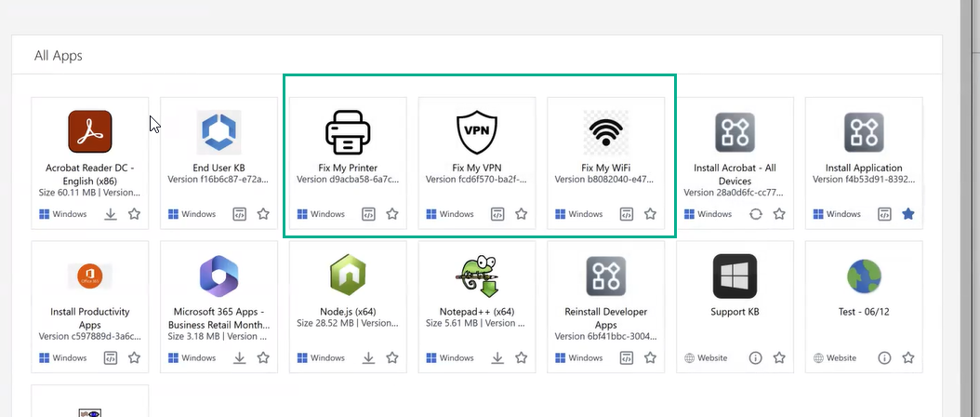Click the Notepad++ chameleon icon
Screen dimensions: 980x417
tap(477, 276)
